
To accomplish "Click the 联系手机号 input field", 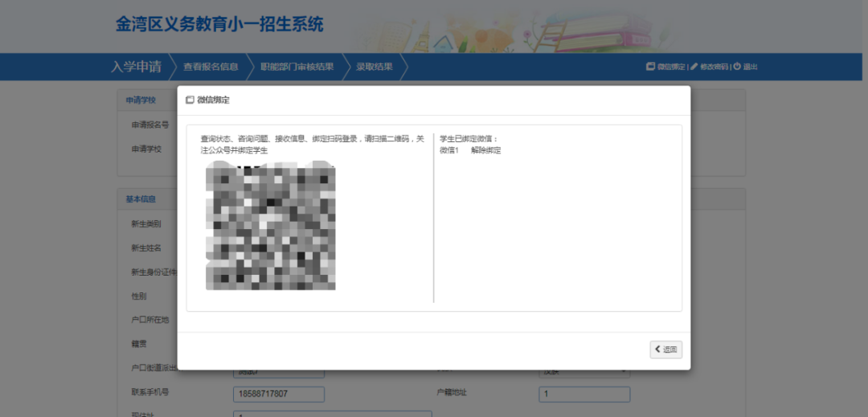I will pyautogui.click(x=278, y=395).
